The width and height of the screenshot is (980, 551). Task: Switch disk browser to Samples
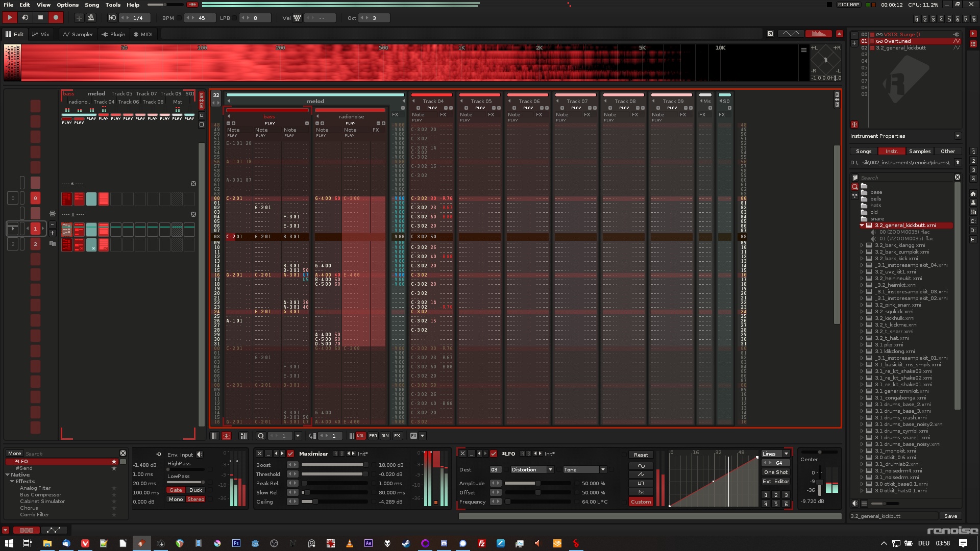920,151
